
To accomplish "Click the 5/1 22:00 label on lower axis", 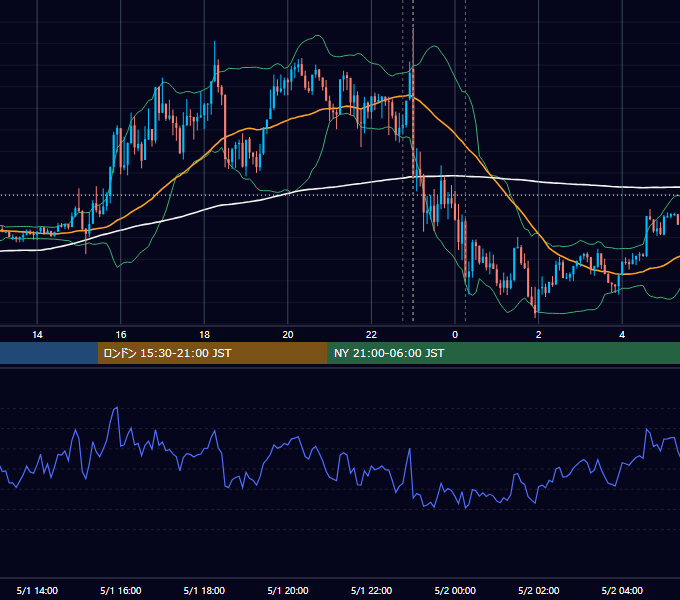I will click(371, 590).
